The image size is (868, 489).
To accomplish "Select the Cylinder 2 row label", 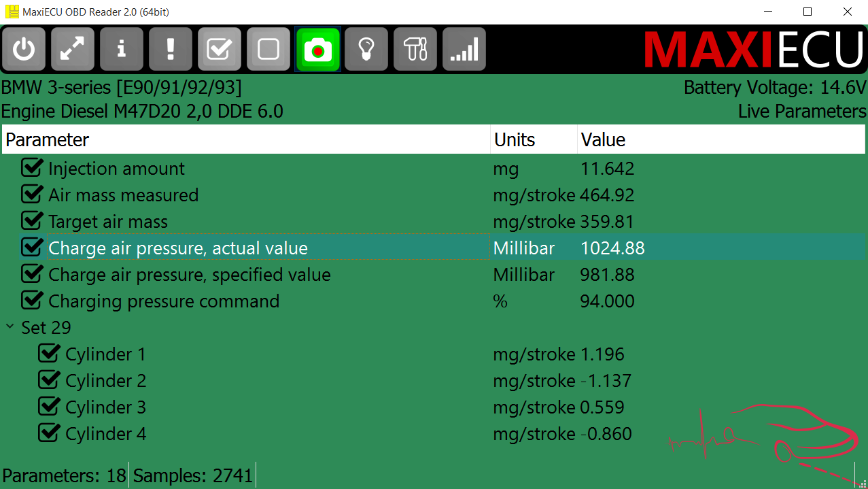I will pyautogui.click(x=105, y=381).
